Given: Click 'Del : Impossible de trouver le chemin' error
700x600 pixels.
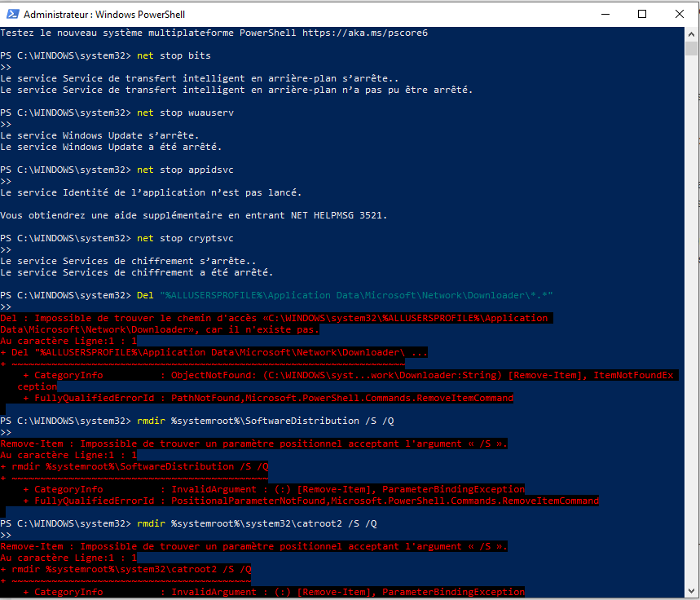Looking at the screenshot, I should click(x=276, y=324).
